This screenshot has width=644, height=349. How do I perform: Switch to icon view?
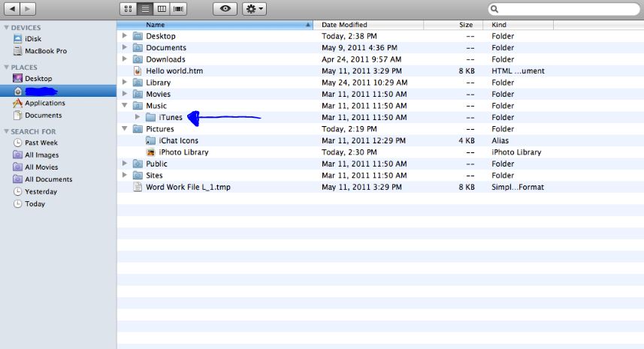[x=127, y=9]
